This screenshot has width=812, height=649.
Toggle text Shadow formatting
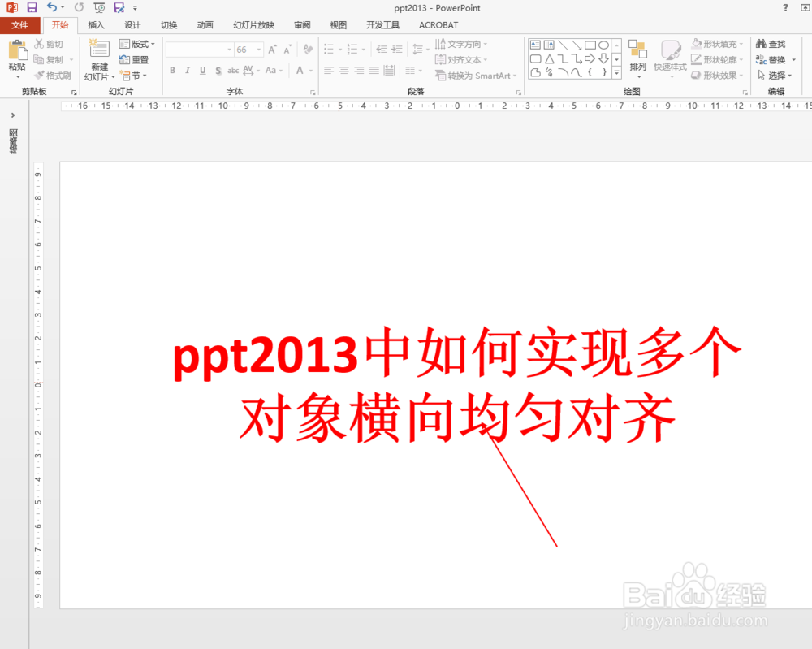tap(218, 71)
